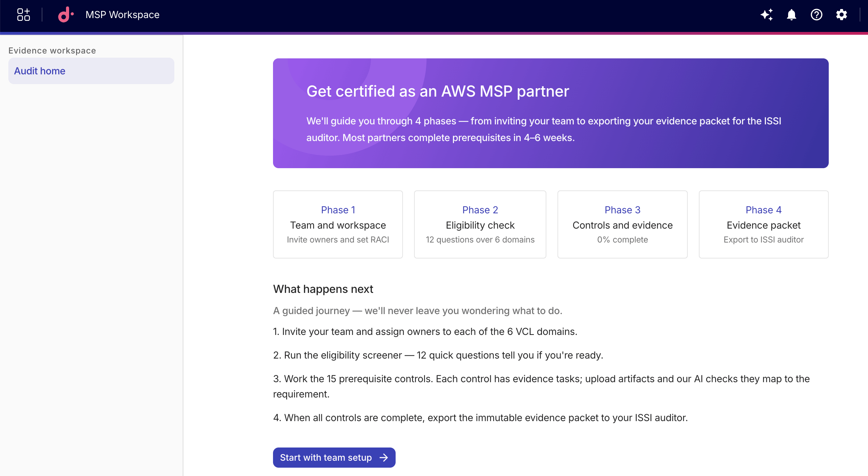
Task: Click the MSP Workspace title
Action: (122, 15)
